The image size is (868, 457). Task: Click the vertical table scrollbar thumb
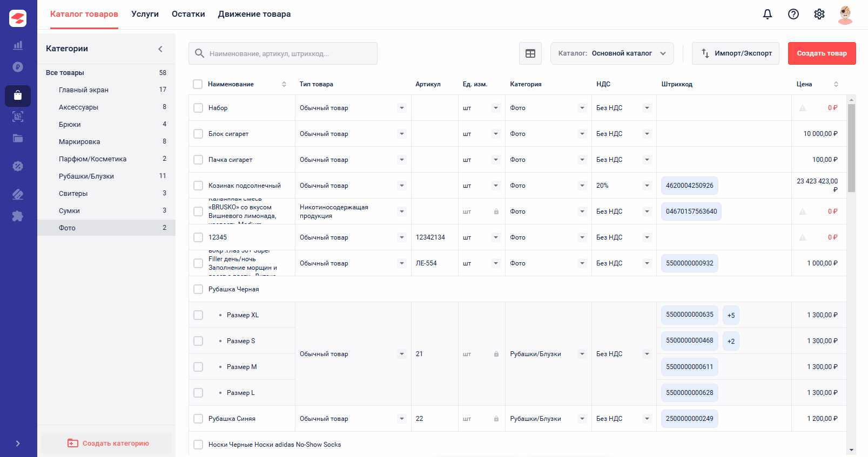(x=851, y=148)
